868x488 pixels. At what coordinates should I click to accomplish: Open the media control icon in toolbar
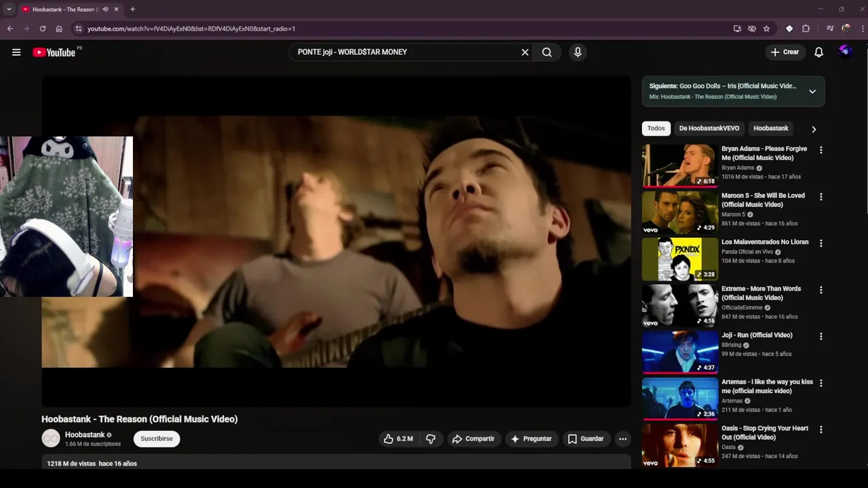[830, 28]
